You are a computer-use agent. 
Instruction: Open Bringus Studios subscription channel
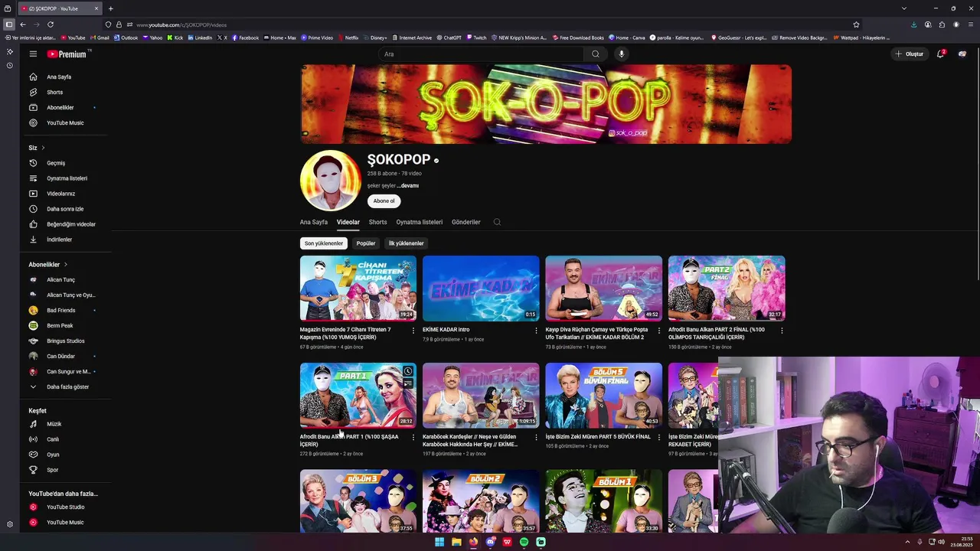[x=65, y=341]
